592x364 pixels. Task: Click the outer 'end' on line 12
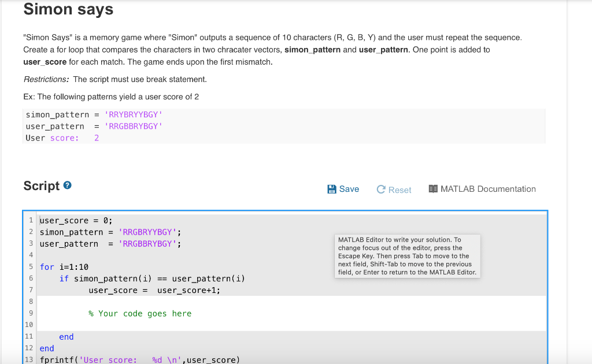pyautogui.click(x=47, y=348)
